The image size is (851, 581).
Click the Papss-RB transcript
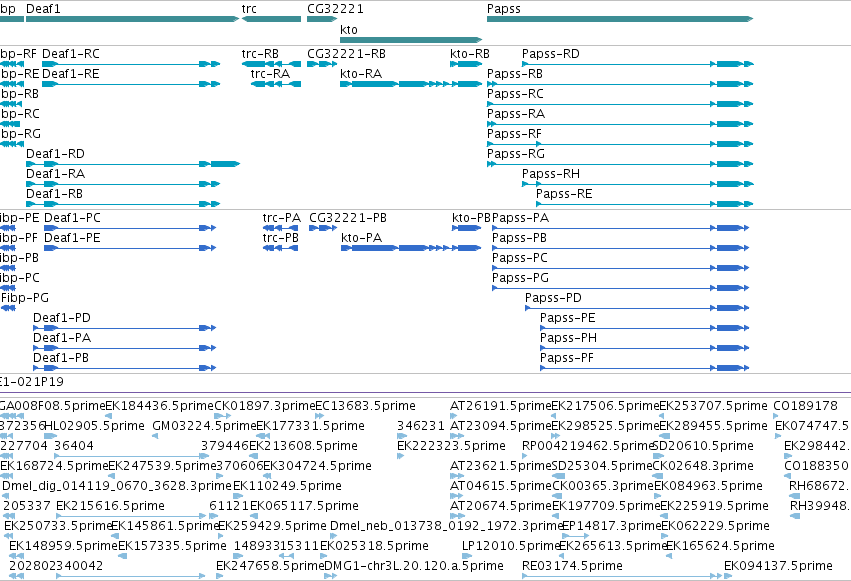pyautogui.click(x=620, y=84)
